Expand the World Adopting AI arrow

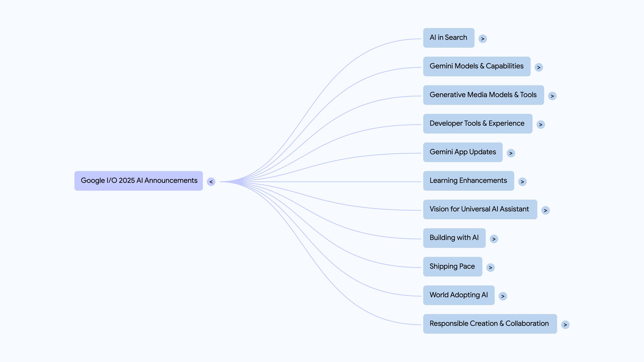coord(503,296)
